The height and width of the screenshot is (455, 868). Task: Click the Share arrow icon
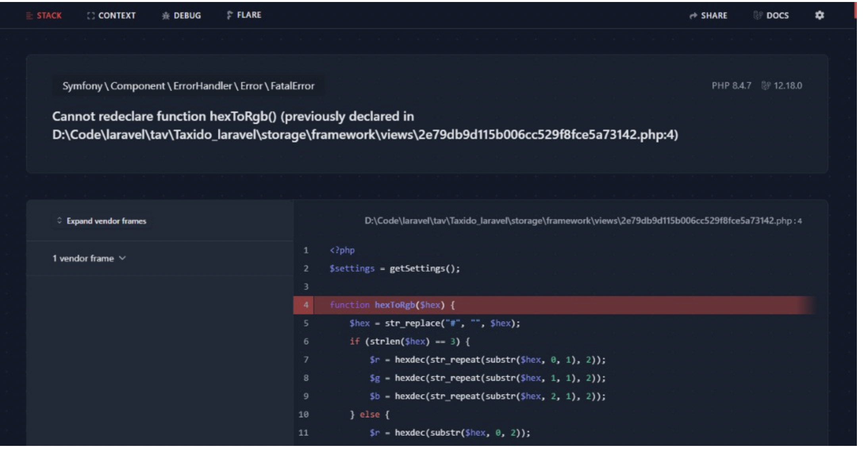tap(693, 15)
